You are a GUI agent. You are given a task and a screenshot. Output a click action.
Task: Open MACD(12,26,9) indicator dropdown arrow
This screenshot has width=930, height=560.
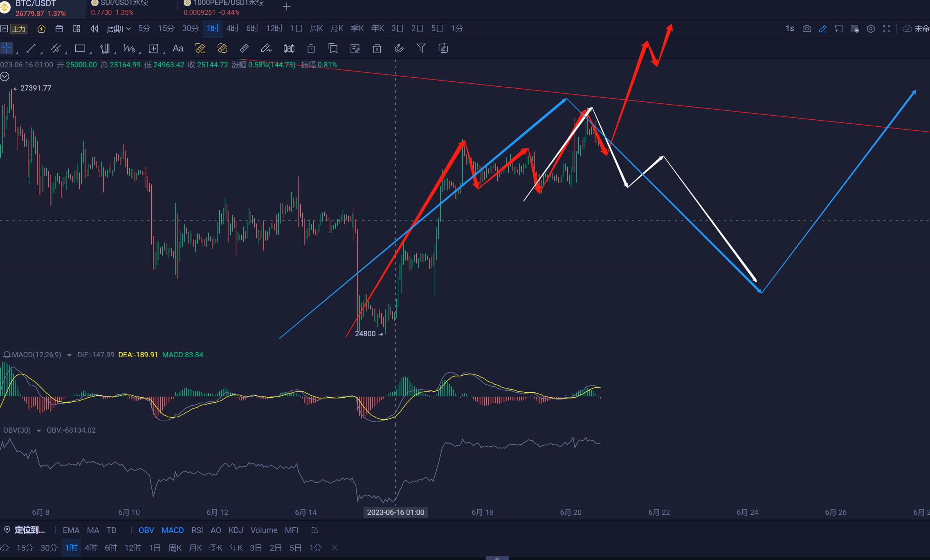[69, 355]
